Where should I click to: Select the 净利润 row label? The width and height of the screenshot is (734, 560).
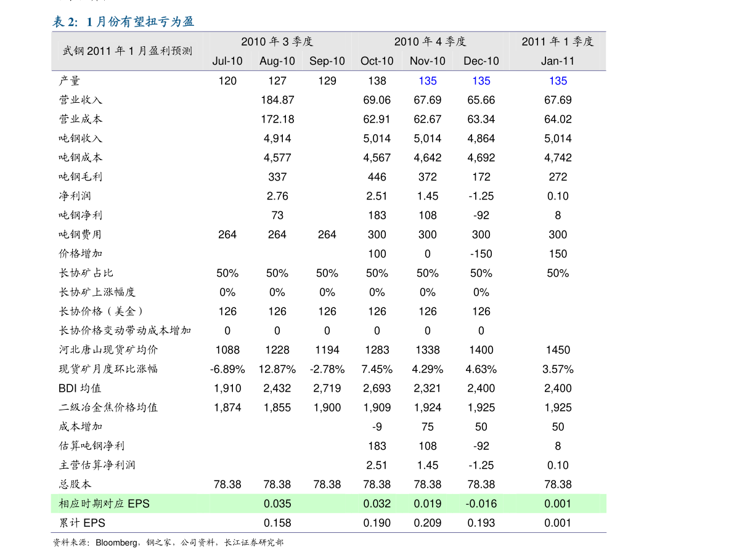click(x=75, y=196)
